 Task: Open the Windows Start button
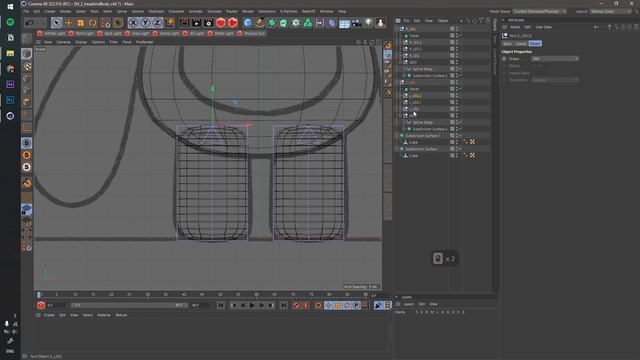(x=10, y=7)
